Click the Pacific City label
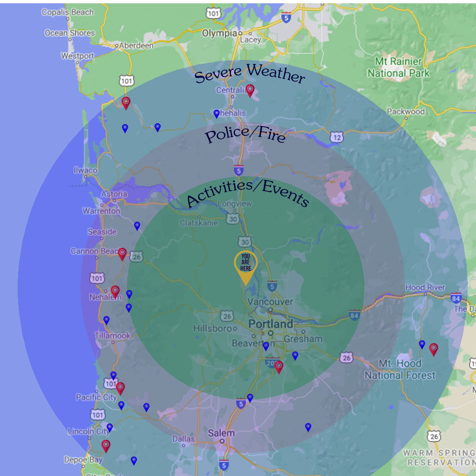 (96, 397)
